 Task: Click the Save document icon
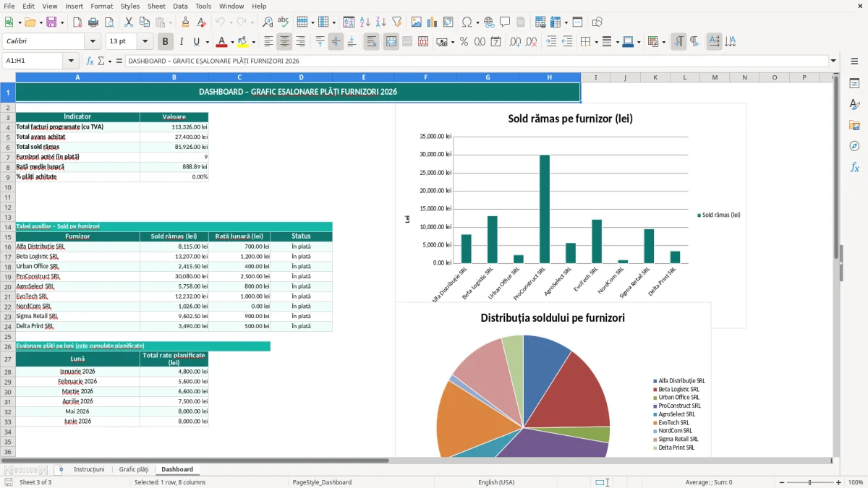coord(51,22)
